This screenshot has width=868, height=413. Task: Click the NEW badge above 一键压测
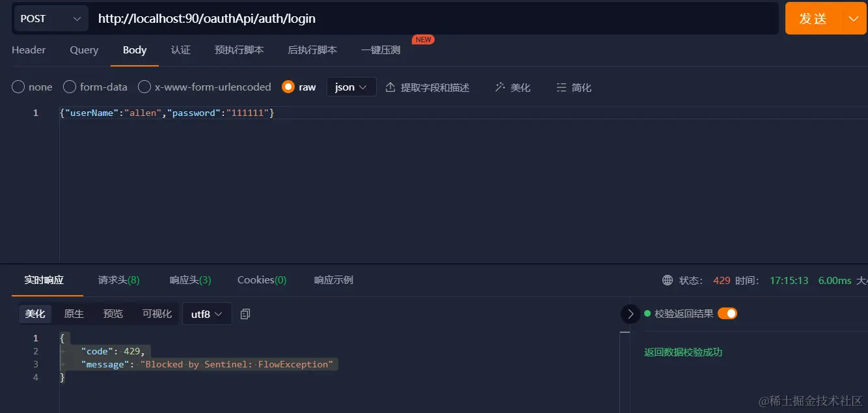click(x=423, y=40)
